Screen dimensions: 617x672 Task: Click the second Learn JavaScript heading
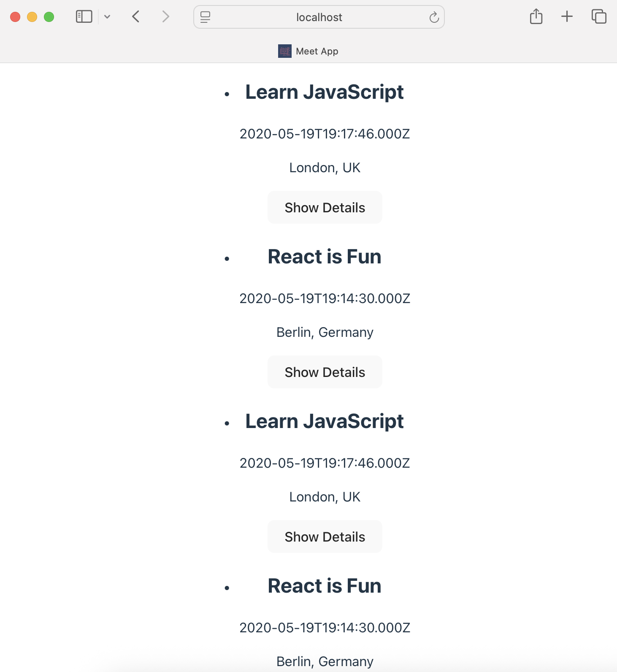(x=325, y=421)
